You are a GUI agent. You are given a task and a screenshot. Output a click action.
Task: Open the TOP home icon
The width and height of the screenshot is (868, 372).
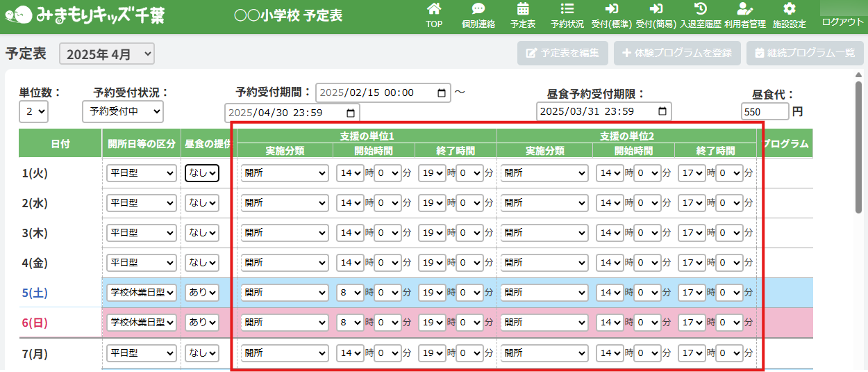tap(434, 10)
